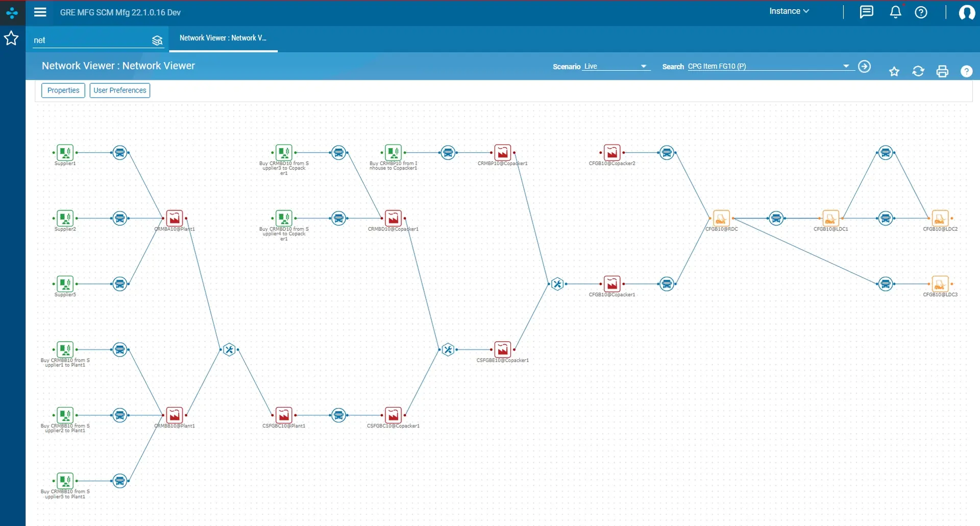Select the CRMBD10@Copacker1 node
Viewport: 980px width, 526px height.
[393, 219]
